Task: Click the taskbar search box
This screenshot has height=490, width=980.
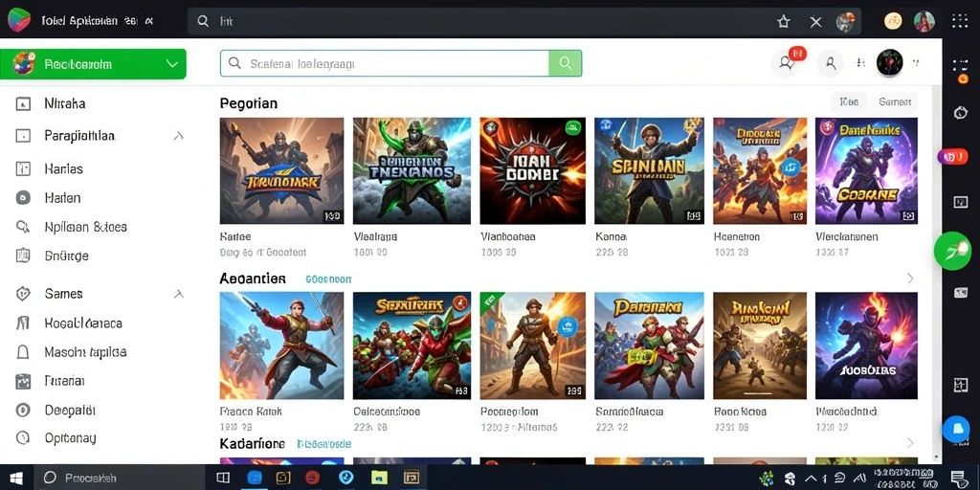Action: [x=122, y=479]
